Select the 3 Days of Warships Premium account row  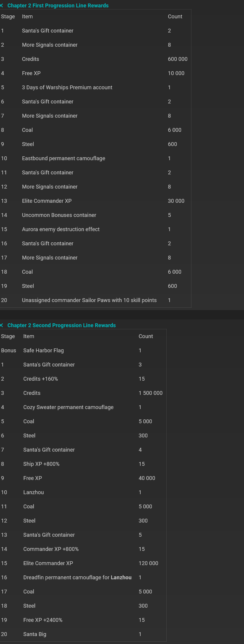tap(67, 87)
